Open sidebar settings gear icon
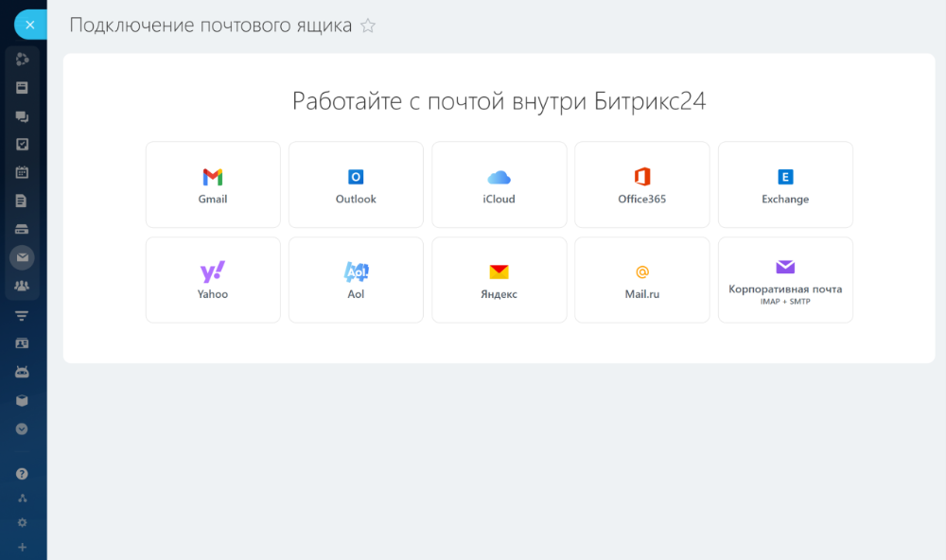Viewport: 946px width, 560px height. [x=23, y=522]
